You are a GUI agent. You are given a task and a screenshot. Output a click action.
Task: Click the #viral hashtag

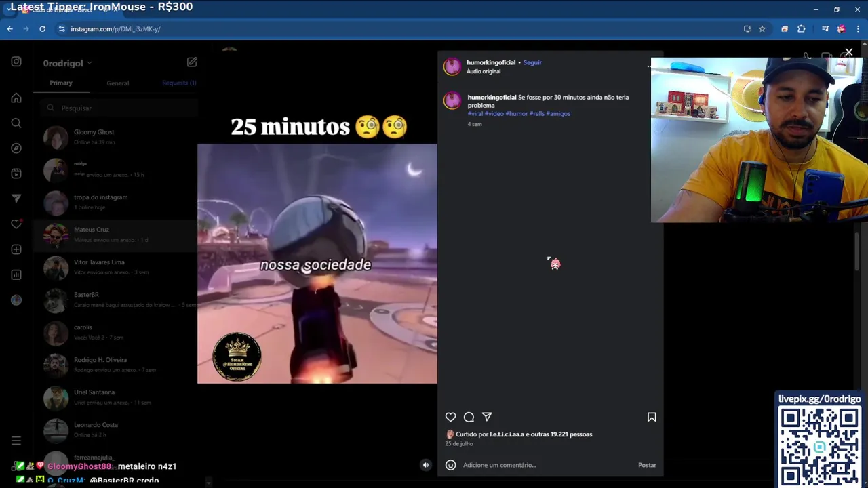click(475, 114)
